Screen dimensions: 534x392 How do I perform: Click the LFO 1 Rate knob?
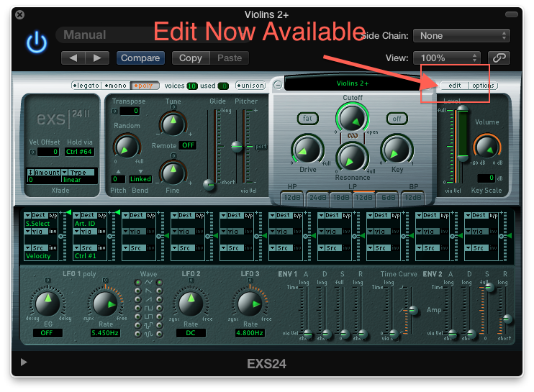point(105,304)
